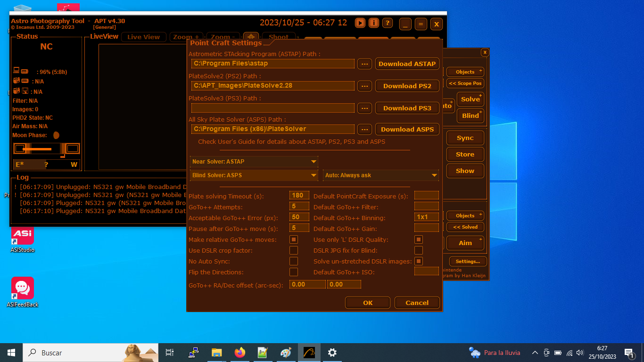The height and width of the screenshot is (362, 644).
Task: Click the camera battery status icon
Action: coord(21,81)
